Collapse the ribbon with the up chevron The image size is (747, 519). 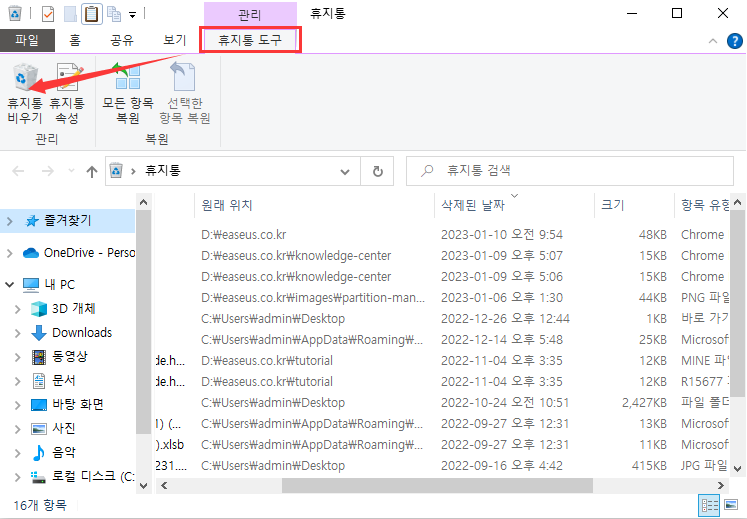[713, 41]
